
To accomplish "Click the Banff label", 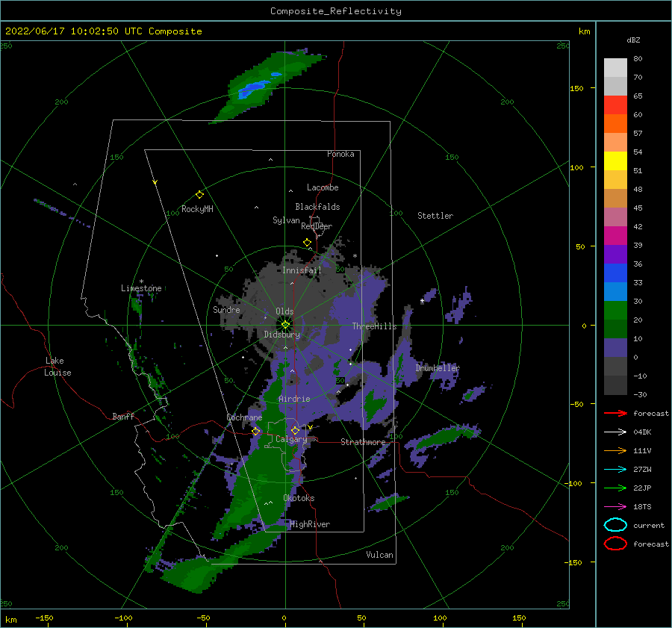I will pyautogui.click(x=123, y=416).
